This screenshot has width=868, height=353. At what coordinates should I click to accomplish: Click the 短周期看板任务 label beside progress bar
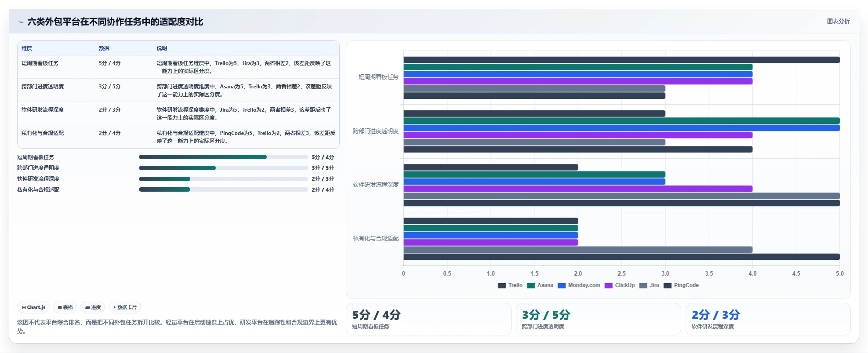coord(36,157)
